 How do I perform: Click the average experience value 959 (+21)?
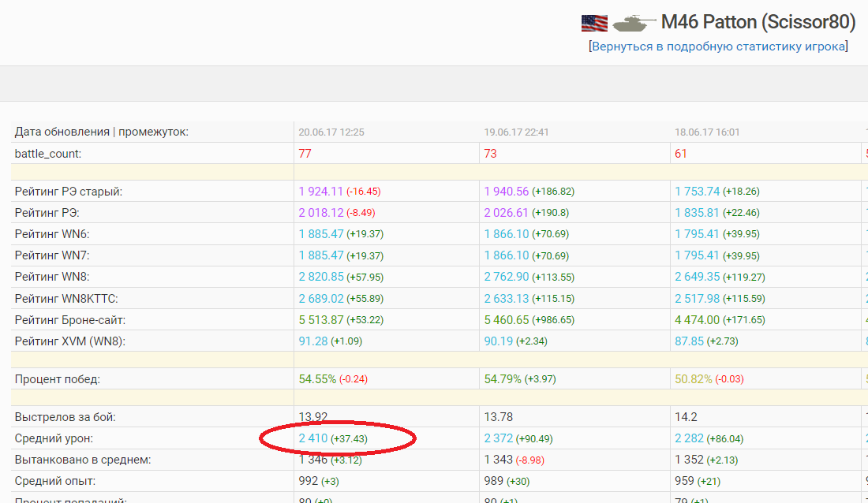tap(697, 482)
